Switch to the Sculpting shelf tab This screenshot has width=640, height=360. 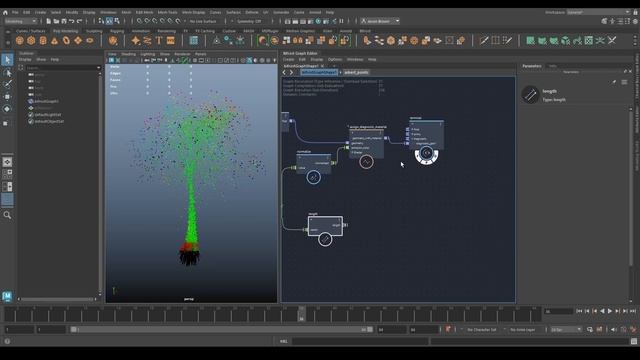(94, 31)
